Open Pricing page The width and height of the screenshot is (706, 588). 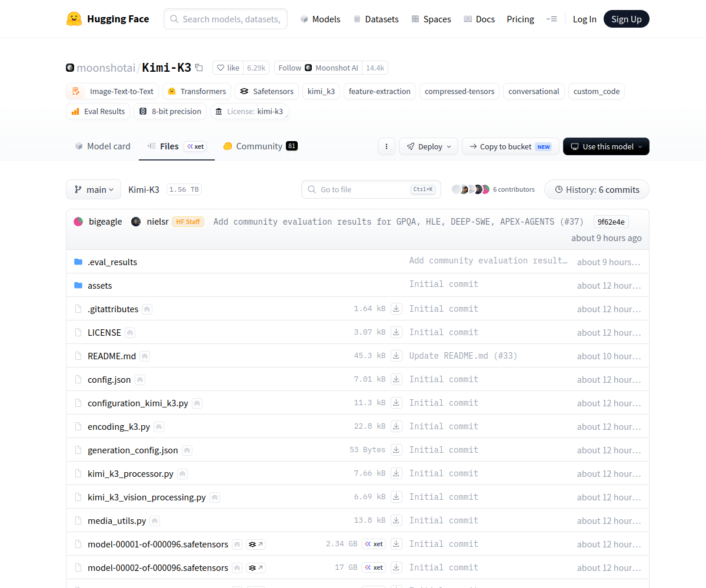tap(520, 19)
